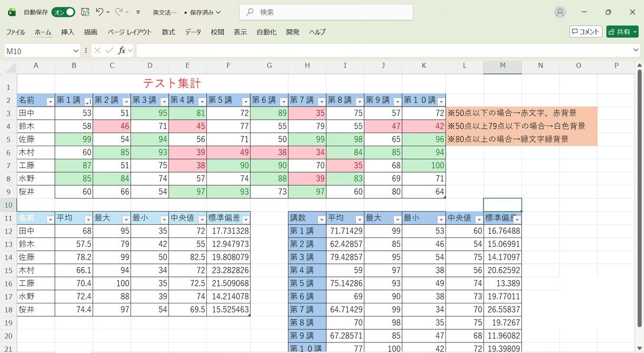Open filter dropdown for 第３講 header

pyautogui.click(x=164, y=101)
